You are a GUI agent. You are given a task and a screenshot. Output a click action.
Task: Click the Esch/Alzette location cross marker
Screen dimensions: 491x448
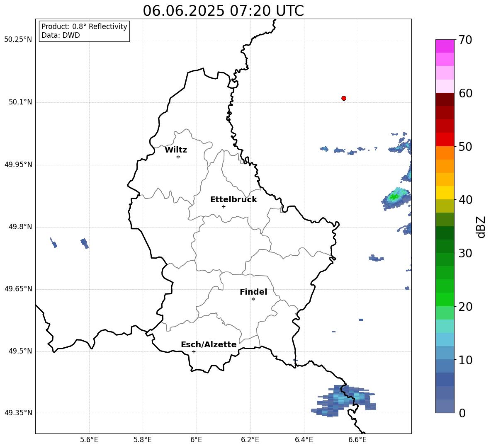[194, 351]
